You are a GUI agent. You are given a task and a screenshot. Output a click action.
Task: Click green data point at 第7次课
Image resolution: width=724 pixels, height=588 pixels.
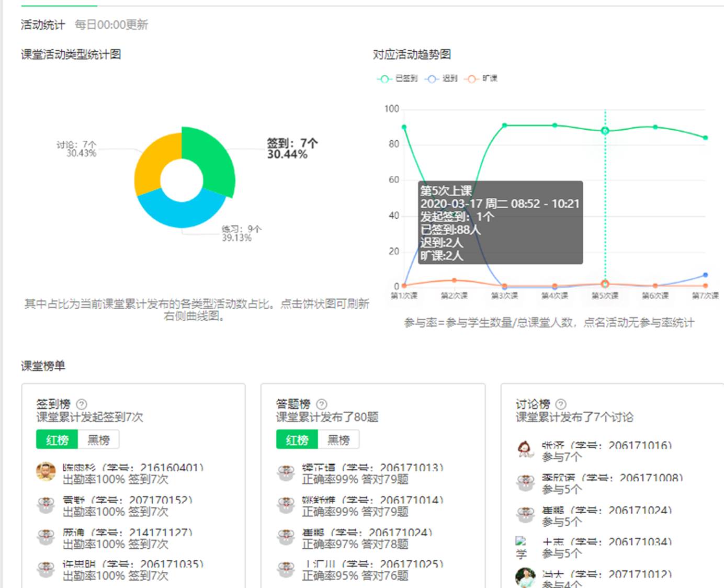pyautogui.click(x=705, y=138)
